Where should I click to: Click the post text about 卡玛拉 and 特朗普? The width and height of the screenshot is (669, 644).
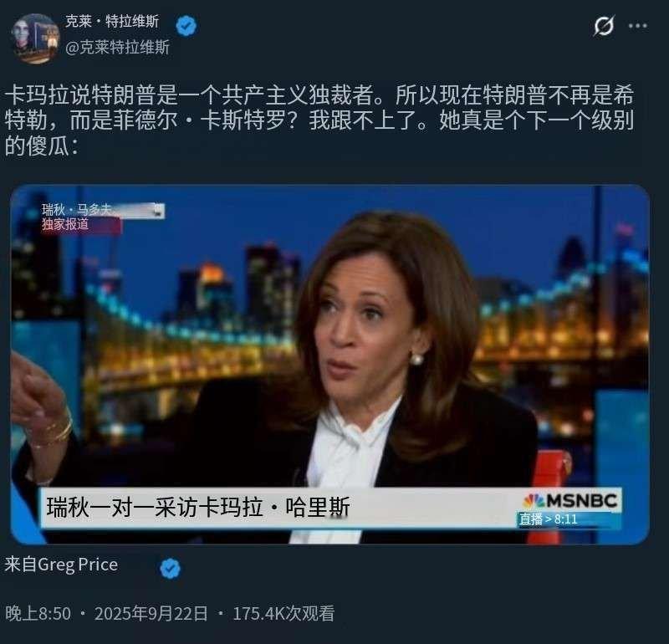[x=319, y=120]
